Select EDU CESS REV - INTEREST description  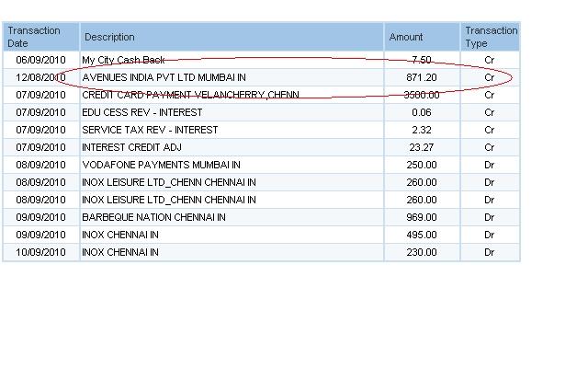point(142,112)
